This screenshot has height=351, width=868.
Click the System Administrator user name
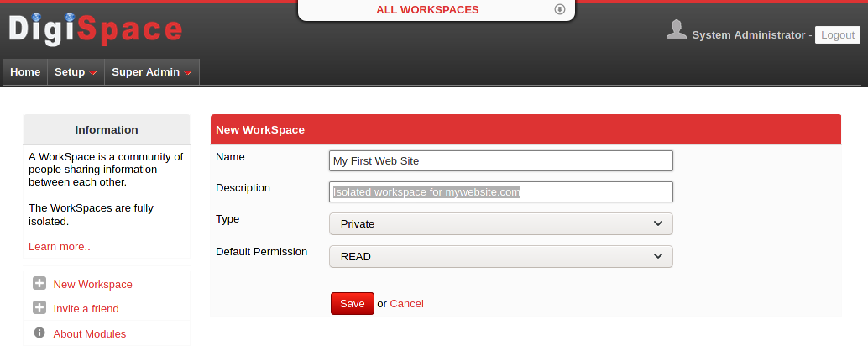[749, 35]
